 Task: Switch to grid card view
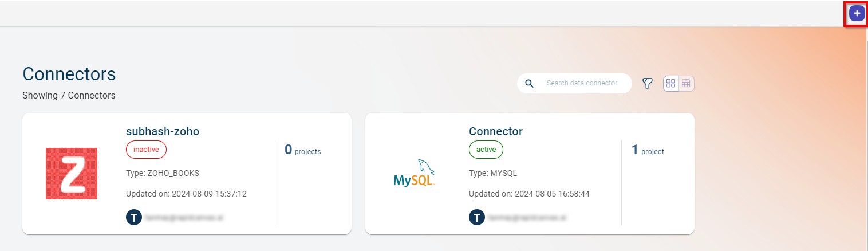pos(671,84)
